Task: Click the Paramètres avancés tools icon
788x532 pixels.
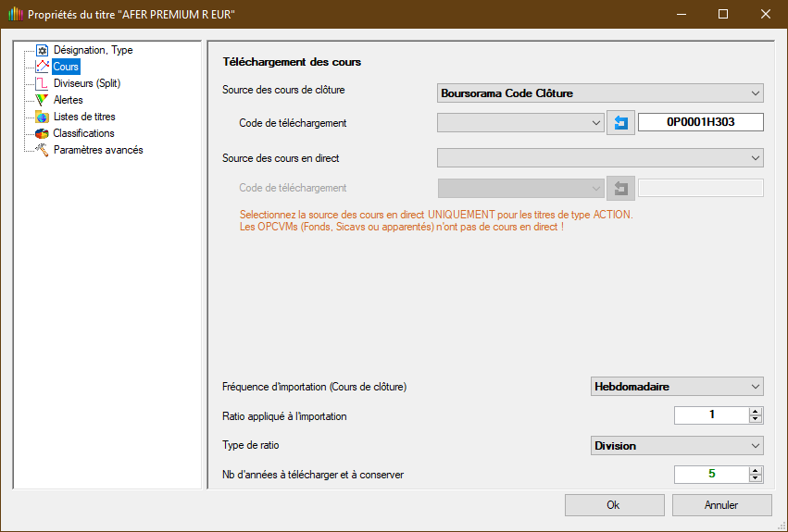Action: (42, 150)
